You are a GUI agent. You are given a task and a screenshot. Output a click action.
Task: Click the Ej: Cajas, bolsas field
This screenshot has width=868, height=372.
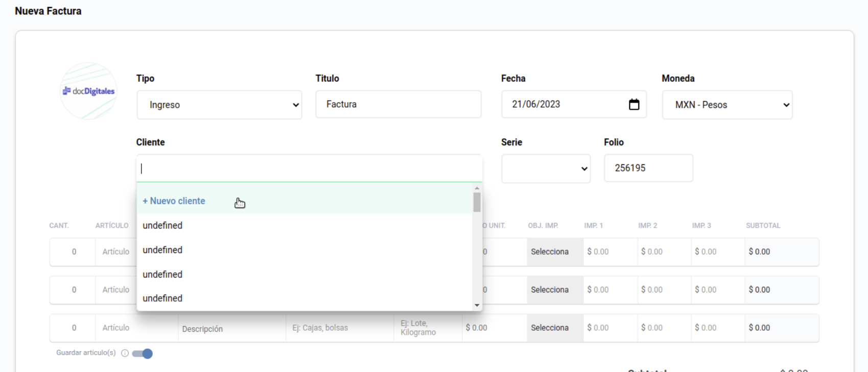click(339, 328)
